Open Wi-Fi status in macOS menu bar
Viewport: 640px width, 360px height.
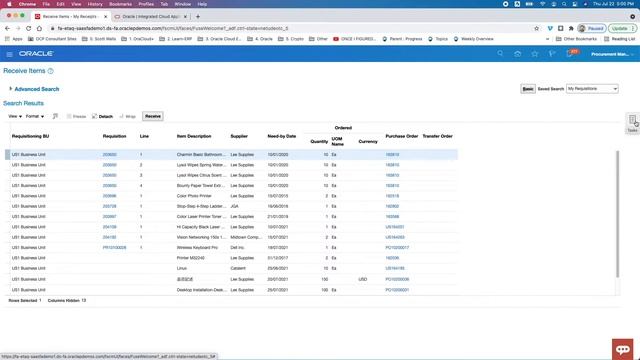[542, 4]
